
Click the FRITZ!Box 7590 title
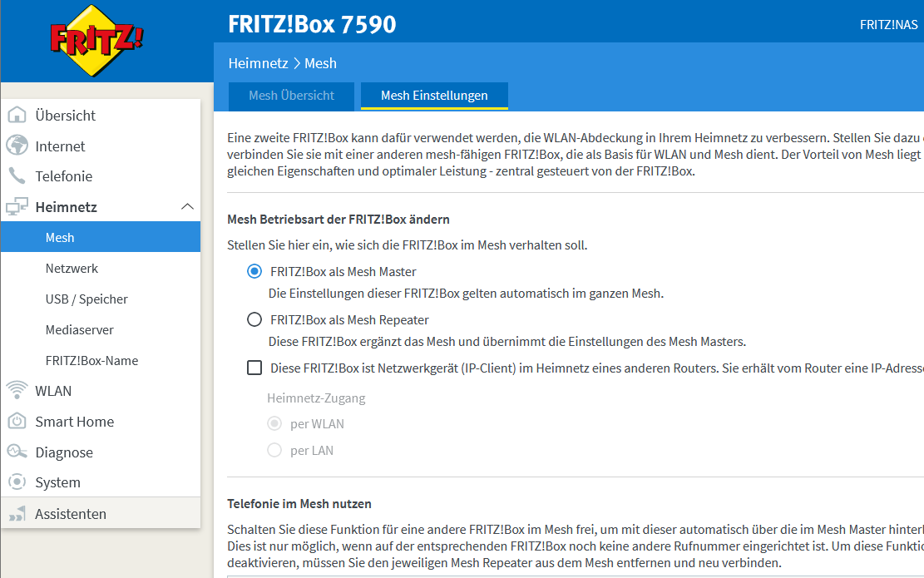313,24
